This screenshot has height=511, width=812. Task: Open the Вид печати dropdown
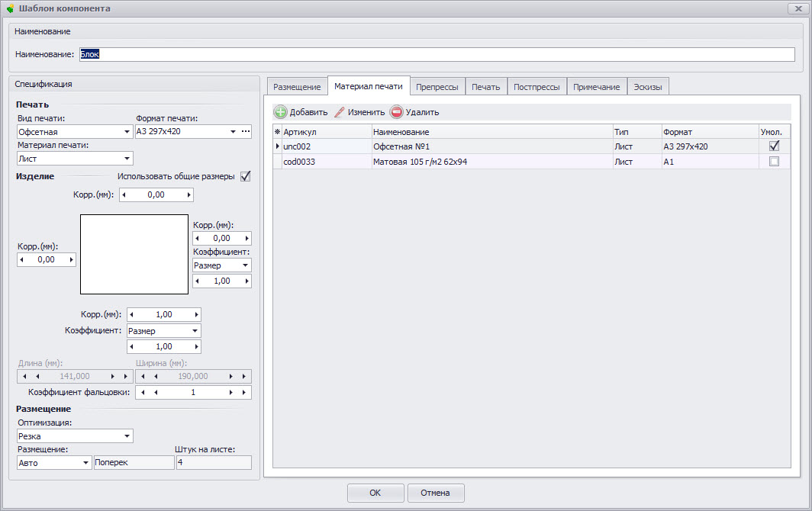tap(127, 132)
